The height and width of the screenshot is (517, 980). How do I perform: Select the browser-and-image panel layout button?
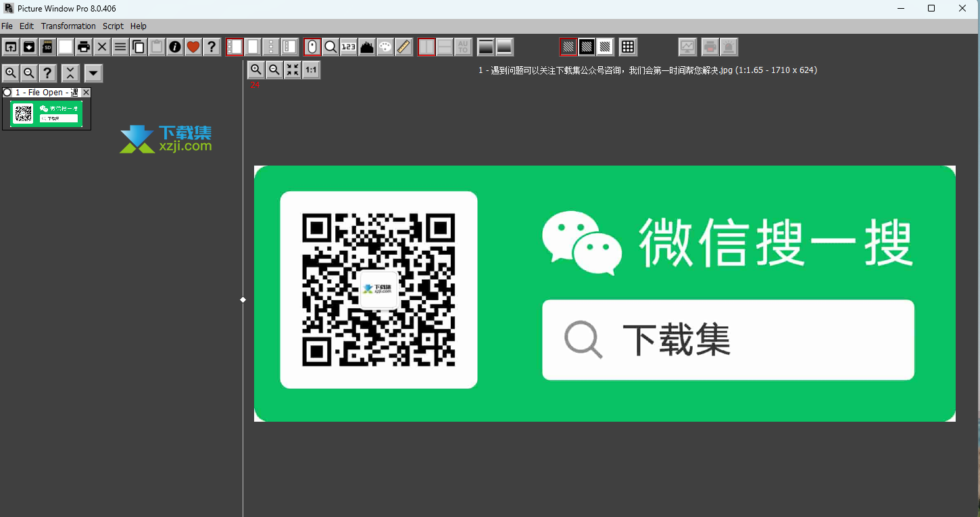coord(289,47)
